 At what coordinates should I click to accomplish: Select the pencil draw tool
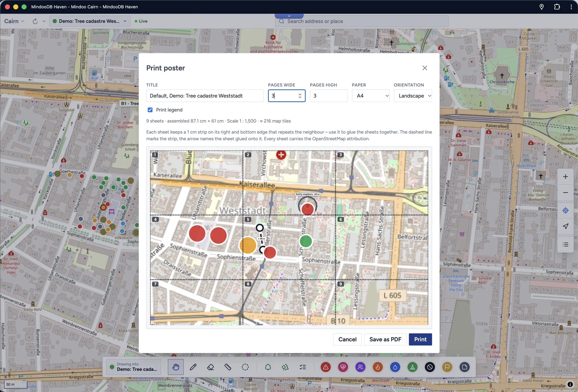193,367
